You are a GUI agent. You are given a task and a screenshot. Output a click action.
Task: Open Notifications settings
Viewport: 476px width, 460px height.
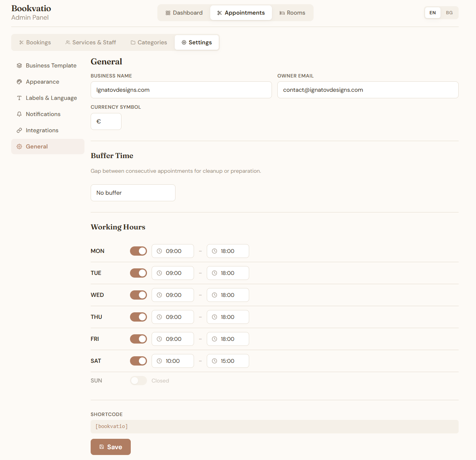pyautogui.click(x=48, y=114)
